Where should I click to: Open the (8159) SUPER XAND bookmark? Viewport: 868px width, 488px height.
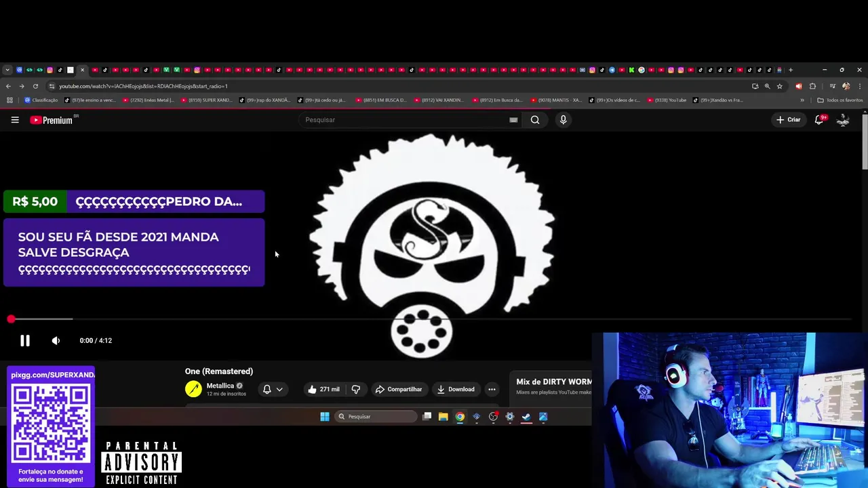tap(206, 100)
